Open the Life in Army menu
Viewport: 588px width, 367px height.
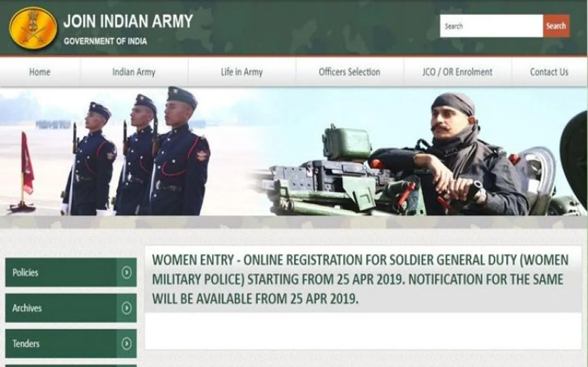tap(242, 72)
